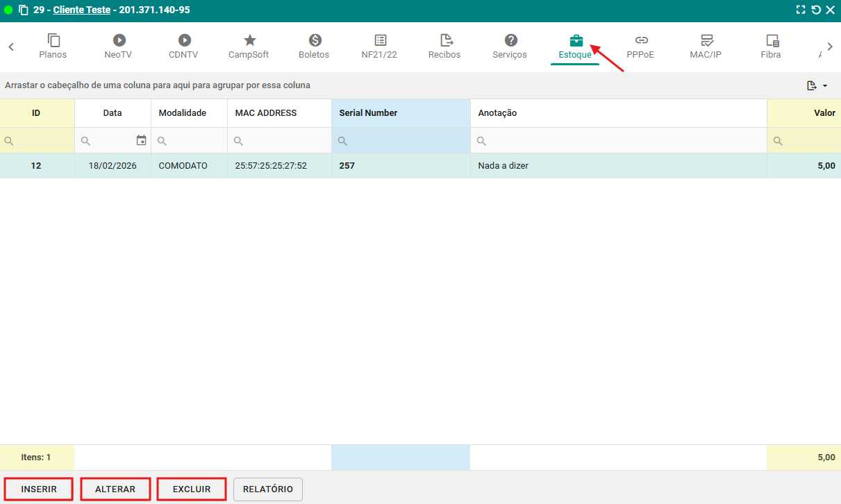The width and height of the screenshot is (841, 504).
Task: Select the row with MAC 25:57:25:25:27:52
Action: (271, 166)
